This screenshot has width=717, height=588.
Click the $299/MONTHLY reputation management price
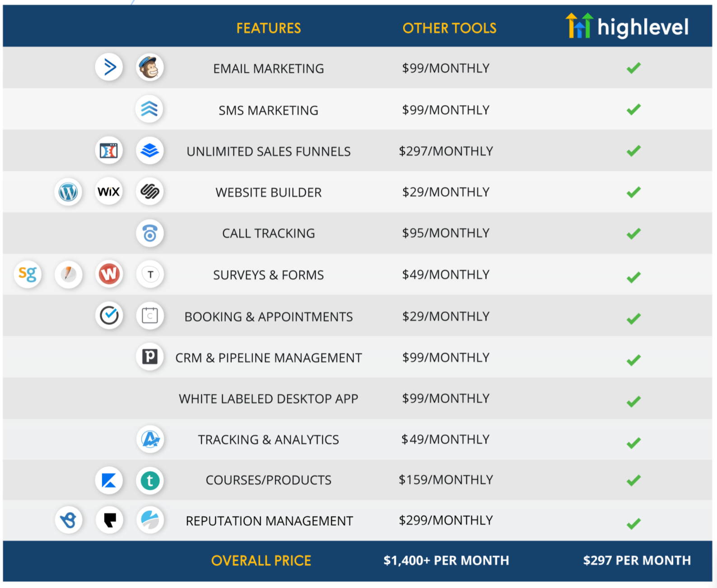[446, 520]
